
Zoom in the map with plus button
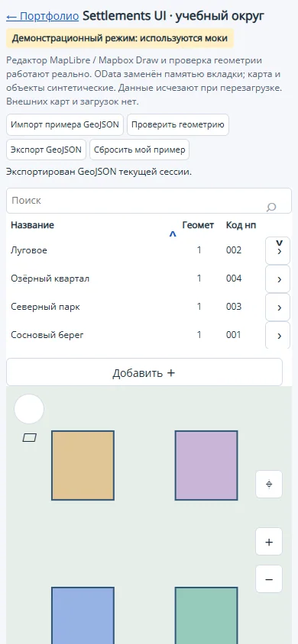(269, 542)
